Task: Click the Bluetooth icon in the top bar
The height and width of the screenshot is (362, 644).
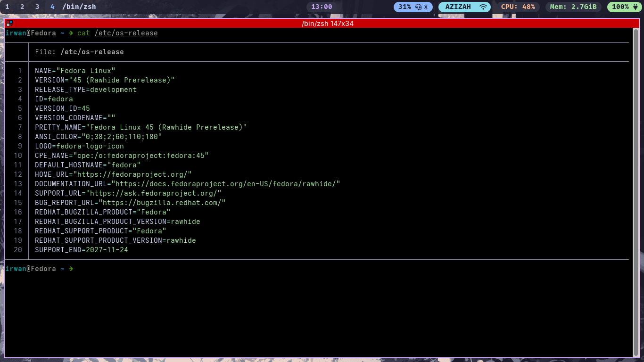Action: coord(425,7)
